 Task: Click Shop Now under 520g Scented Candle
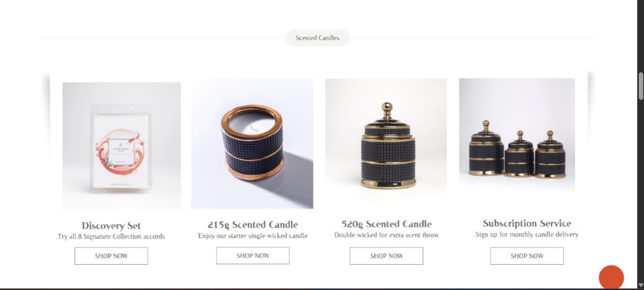pyautogui.click(x=386, y=256)
